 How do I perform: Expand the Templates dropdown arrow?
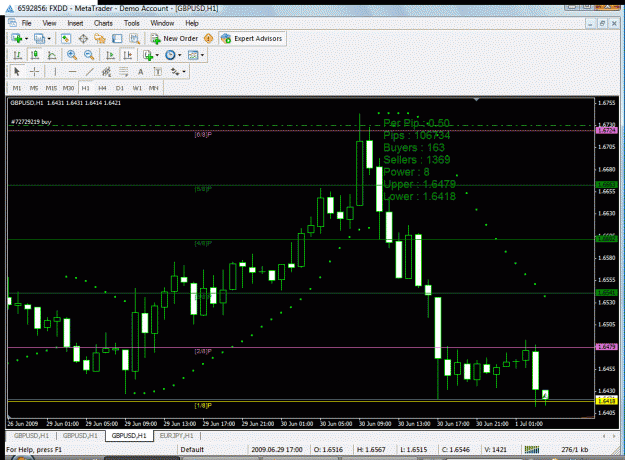202,55
